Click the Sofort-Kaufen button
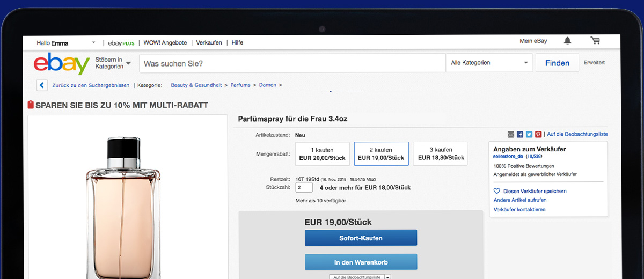Image resolution: width=644 pixels, height=279 pixels. coord(361,238)
